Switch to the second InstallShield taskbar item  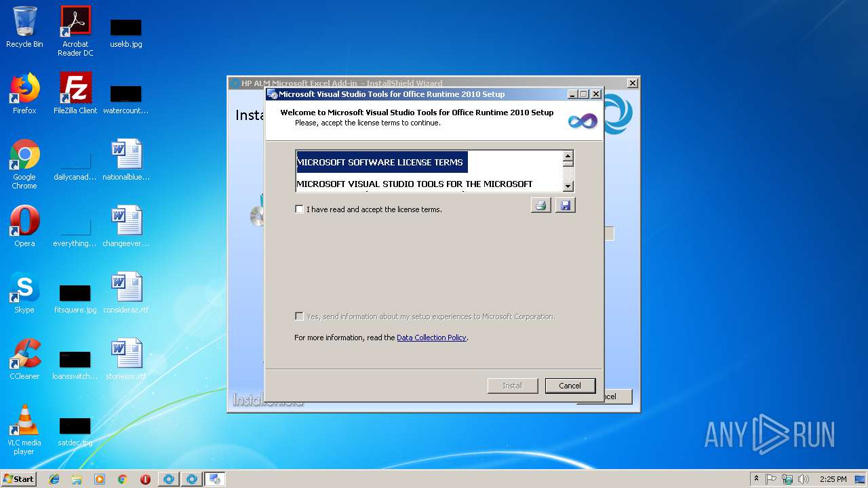(192, 479)
